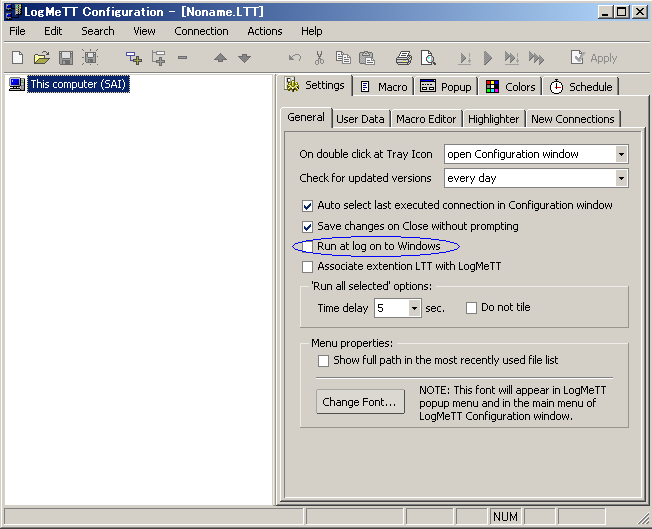Click the Paste clipboard toolbar icon
The height and width of the screenshot is (529, 652).
click(367, 58)
